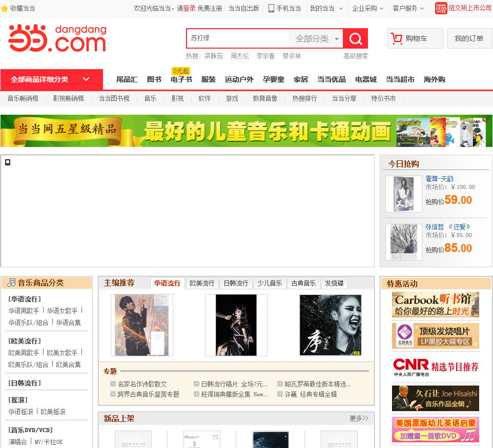The height and width of the screenshot is (448, 493).
Task: Click 演唱会 category
Action: tap(17, 442)
